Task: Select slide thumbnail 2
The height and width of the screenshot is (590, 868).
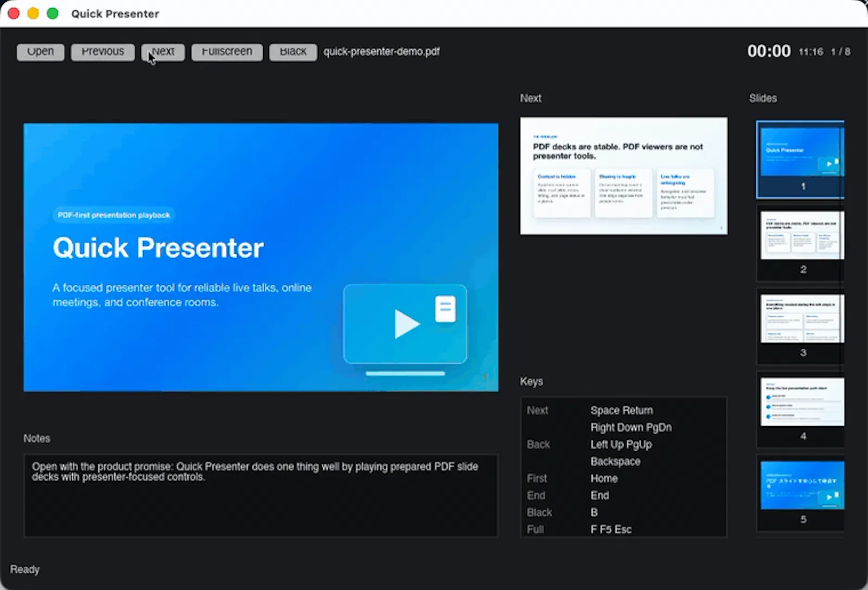Action: point(801,243)
